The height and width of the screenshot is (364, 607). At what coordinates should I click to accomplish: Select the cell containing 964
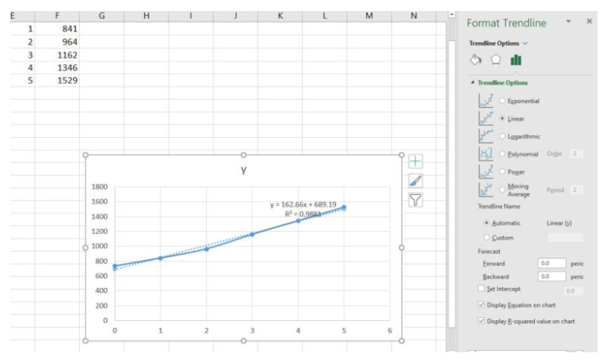[57, 41]
